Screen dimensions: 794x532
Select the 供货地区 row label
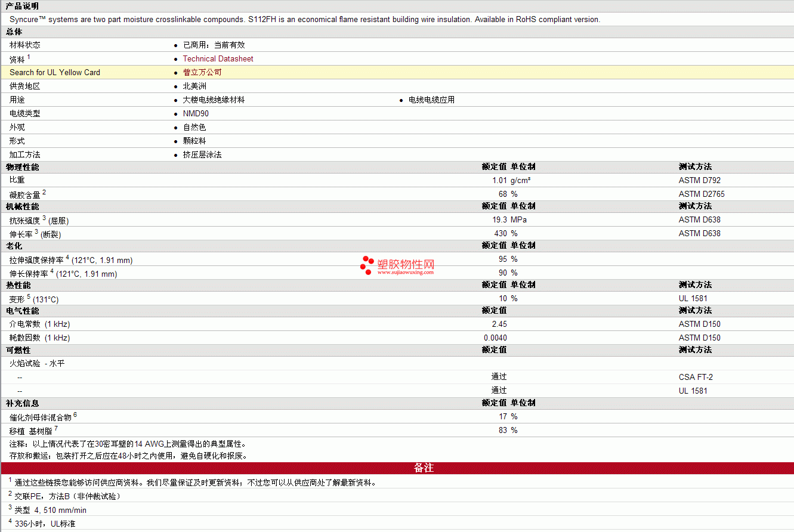25,86
